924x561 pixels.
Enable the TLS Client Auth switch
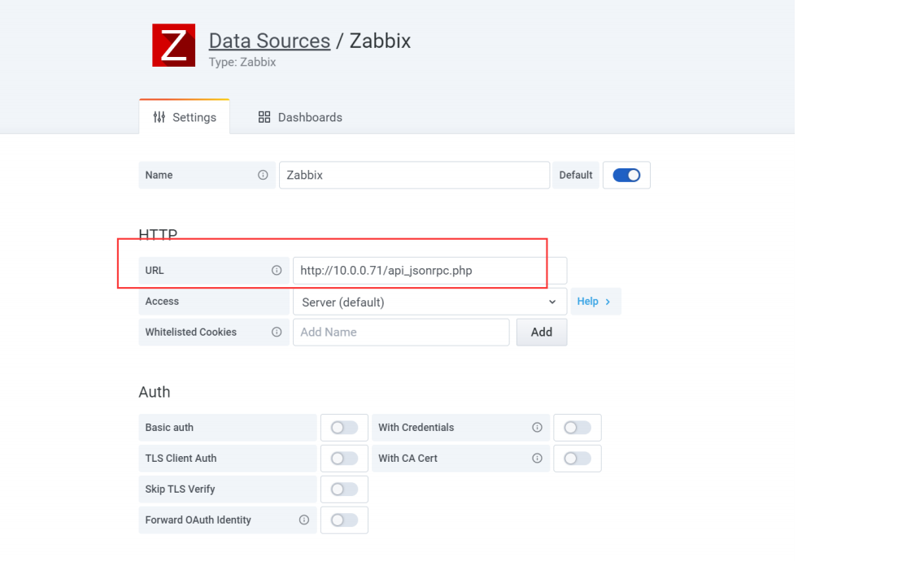click(x=344, y=459)
